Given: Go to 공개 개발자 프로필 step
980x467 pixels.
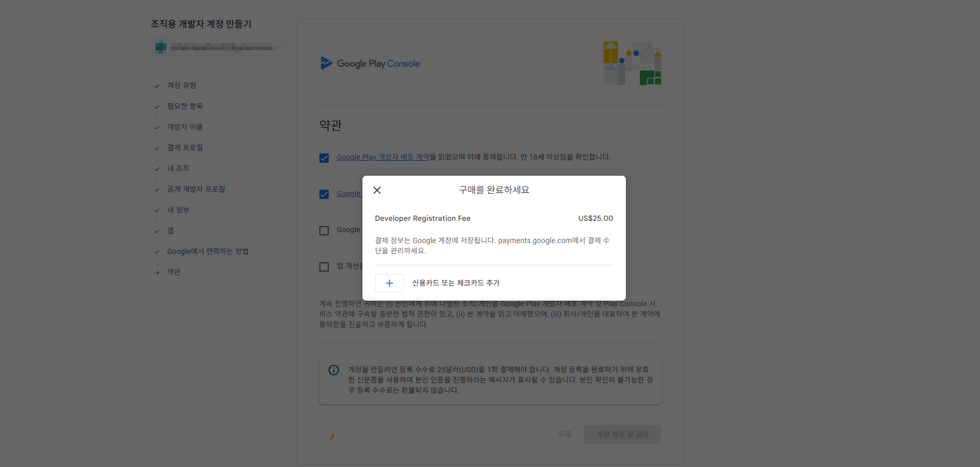Looking at the screenshot, I should click(196, 189).
